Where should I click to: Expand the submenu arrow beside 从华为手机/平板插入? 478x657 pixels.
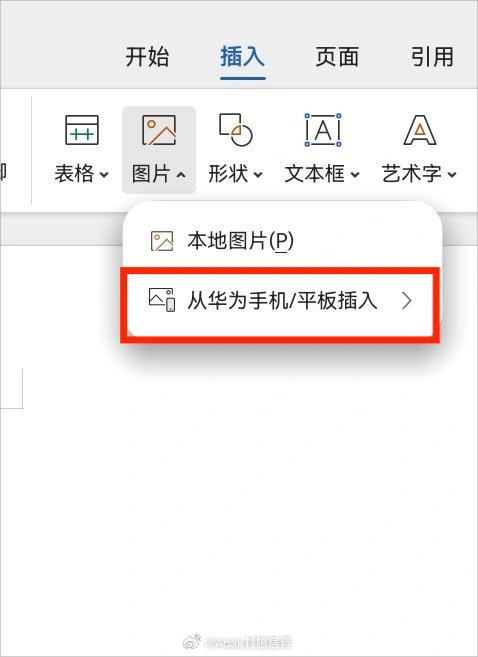click(406, 301)
